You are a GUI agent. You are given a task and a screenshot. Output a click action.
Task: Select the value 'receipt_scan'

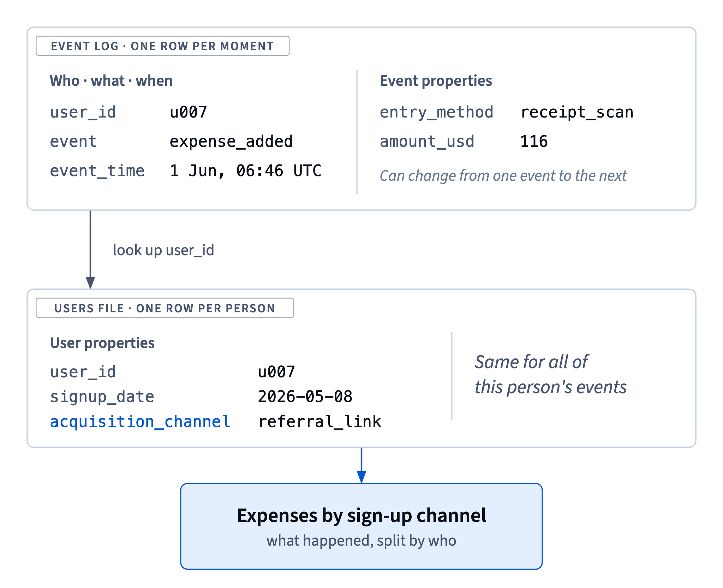point(577,112)
